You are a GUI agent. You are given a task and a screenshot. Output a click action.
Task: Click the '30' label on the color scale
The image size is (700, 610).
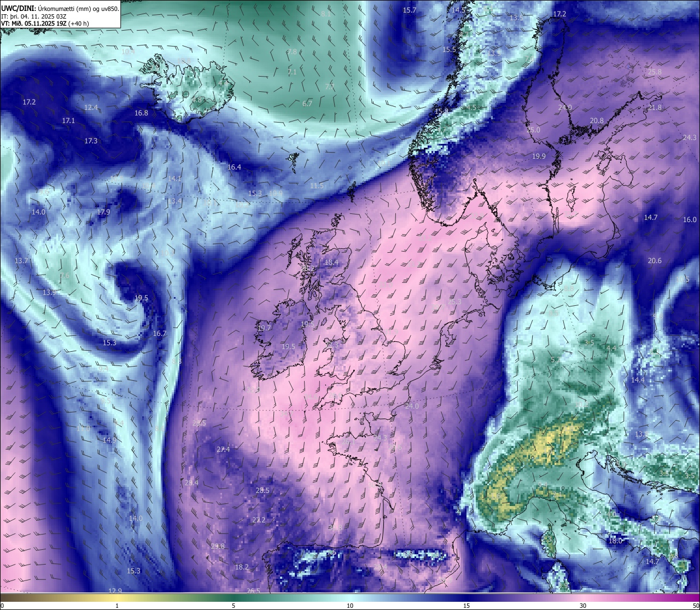pos(583,606)
